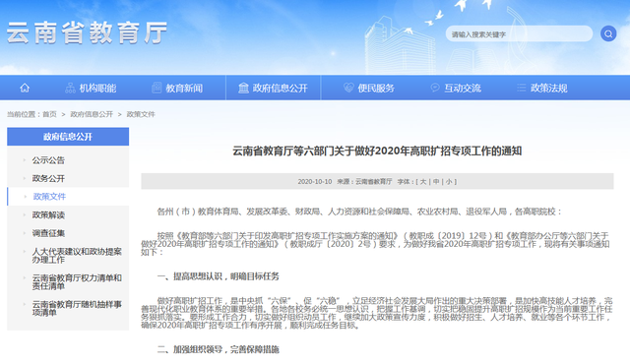Focus the keyword search input field
This screenshot has width=630, height=364.
(519, 34)
